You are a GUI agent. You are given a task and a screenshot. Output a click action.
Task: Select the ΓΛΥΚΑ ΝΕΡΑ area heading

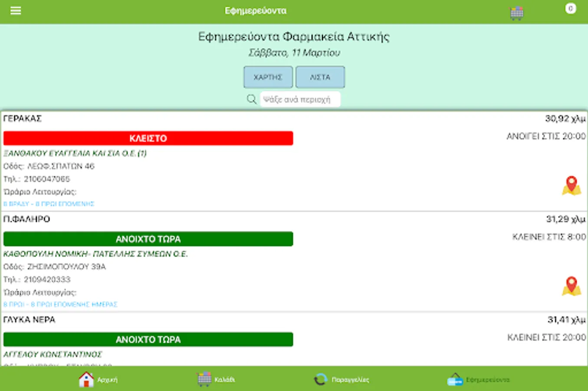(x=29, y=320)
